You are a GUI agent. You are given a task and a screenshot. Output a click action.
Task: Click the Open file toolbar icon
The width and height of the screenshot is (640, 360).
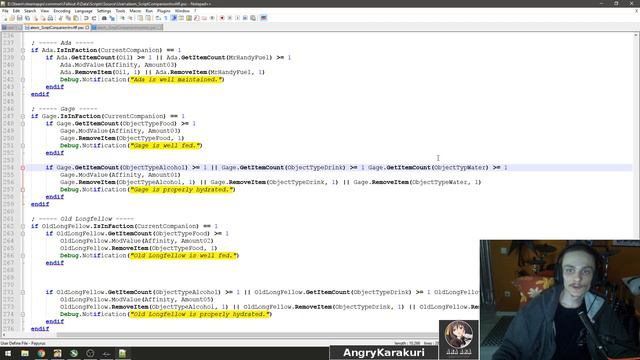(12, 18)
